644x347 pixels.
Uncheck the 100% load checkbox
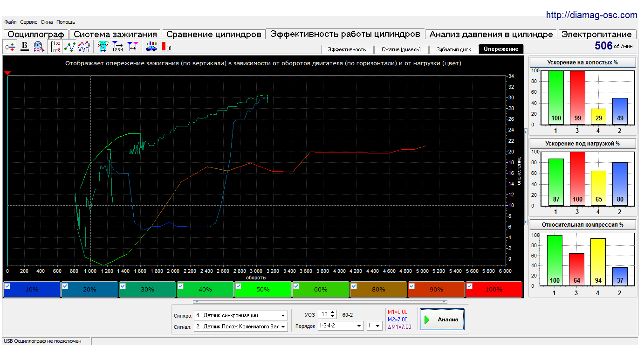(x=469, y=286)
